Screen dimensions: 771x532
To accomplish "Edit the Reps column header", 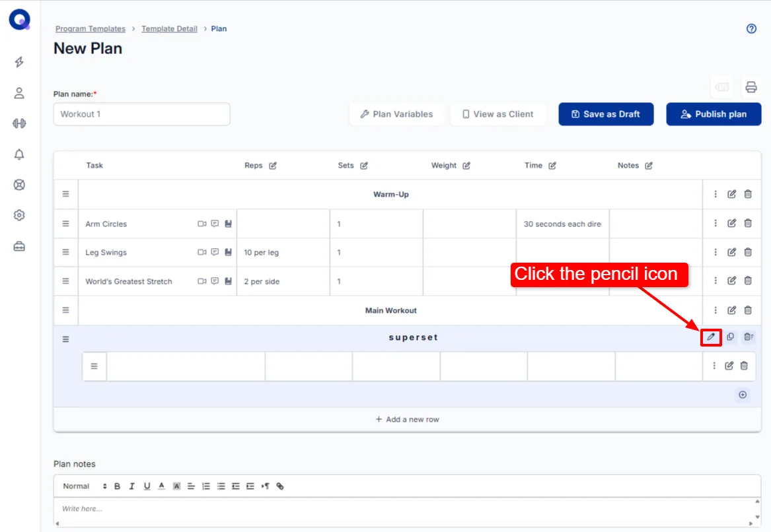I will tap(273, 166).
